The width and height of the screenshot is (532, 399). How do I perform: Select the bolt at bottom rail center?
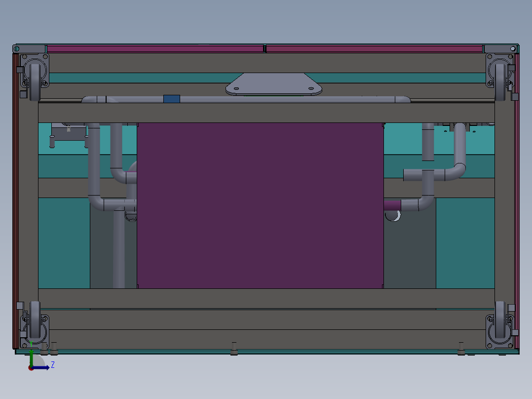click(234, 349)
